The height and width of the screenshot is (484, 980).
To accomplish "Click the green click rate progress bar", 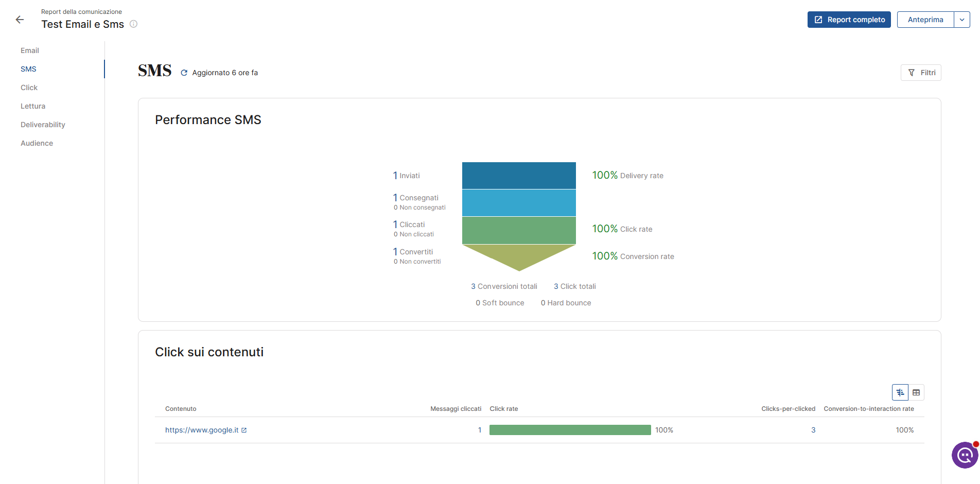I will point(570,430).
